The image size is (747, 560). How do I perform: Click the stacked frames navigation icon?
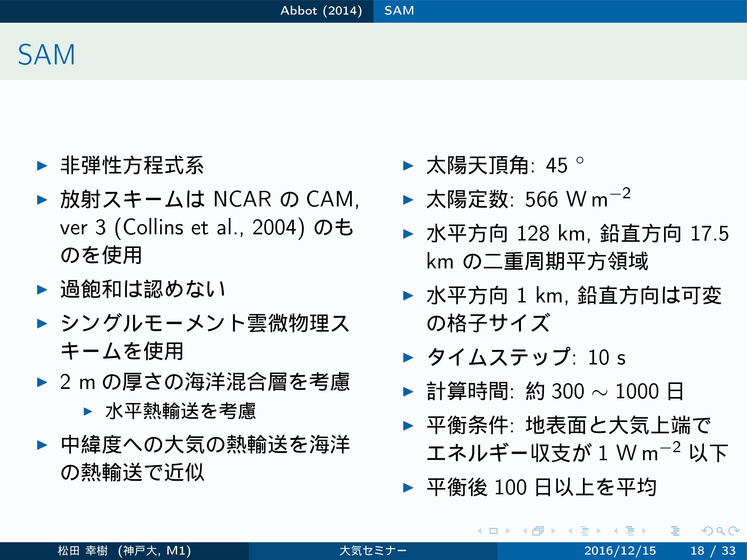[538, 531]
